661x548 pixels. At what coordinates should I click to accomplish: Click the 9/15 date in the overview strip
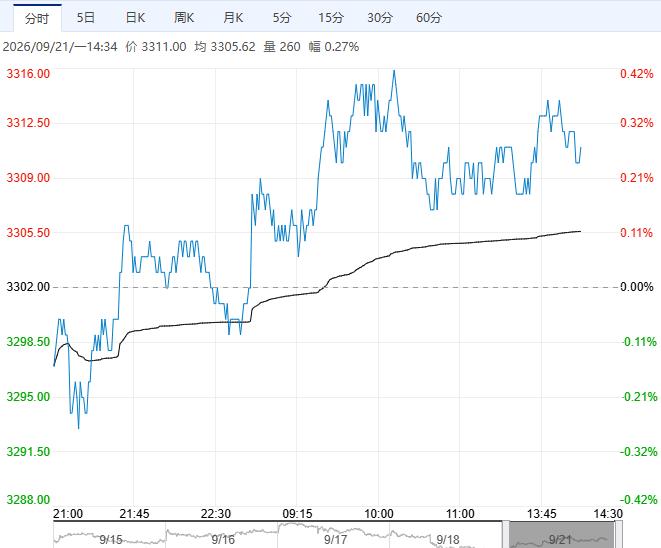click(x=110, y=539)
